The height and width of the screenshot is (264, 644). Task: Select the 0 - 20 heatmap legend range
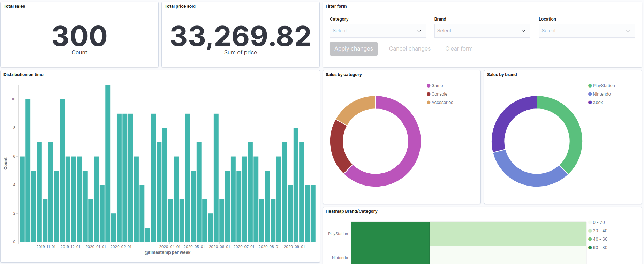tap(597, 222)
